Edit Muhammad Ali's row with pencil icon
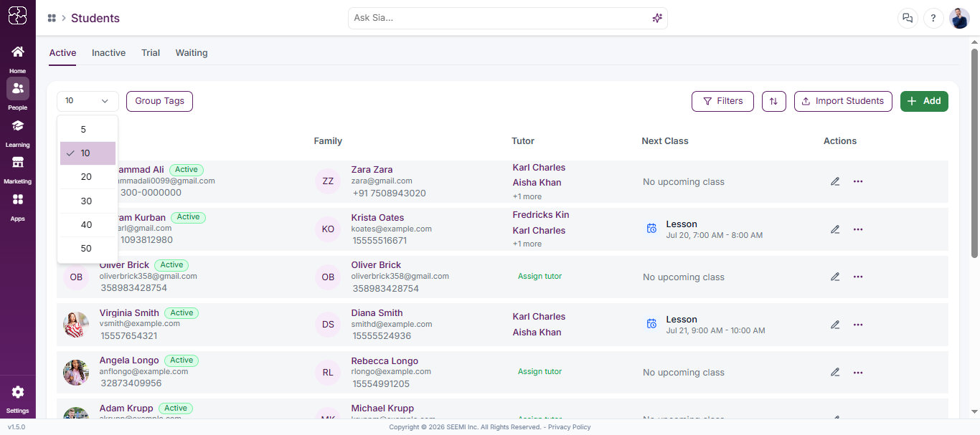980x435 pixels. 835,181
